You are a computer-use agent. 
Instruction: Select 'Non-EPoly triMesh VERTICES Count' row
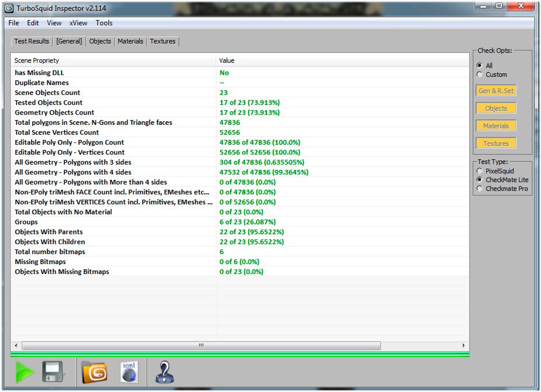pos(240,202)
